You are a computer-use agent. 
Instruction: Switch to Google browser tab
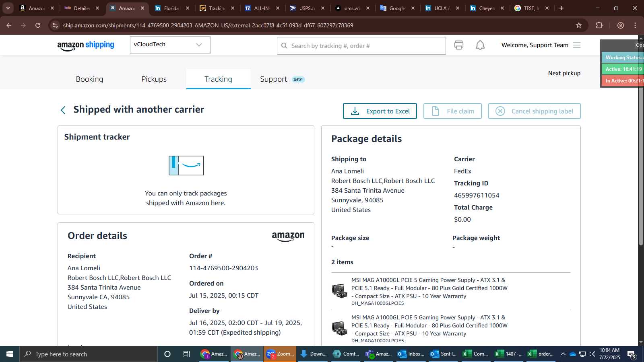397,8
